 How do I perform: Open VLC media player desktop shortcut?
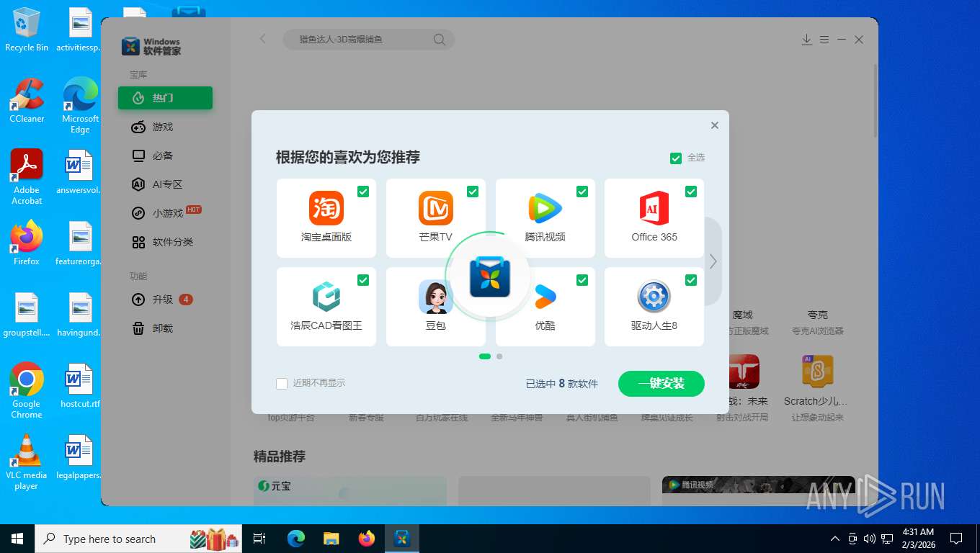[x=27, y=462]
